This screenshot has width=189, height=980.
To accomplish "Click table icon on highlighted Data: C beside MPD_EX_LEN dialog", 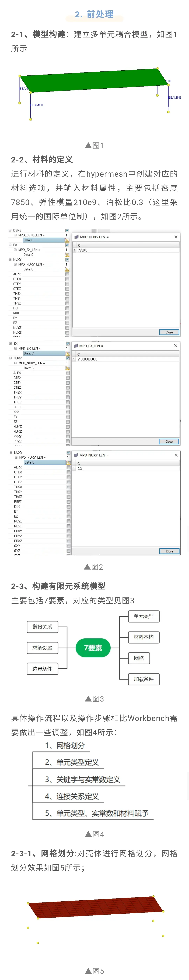I will tap(68, 354).
